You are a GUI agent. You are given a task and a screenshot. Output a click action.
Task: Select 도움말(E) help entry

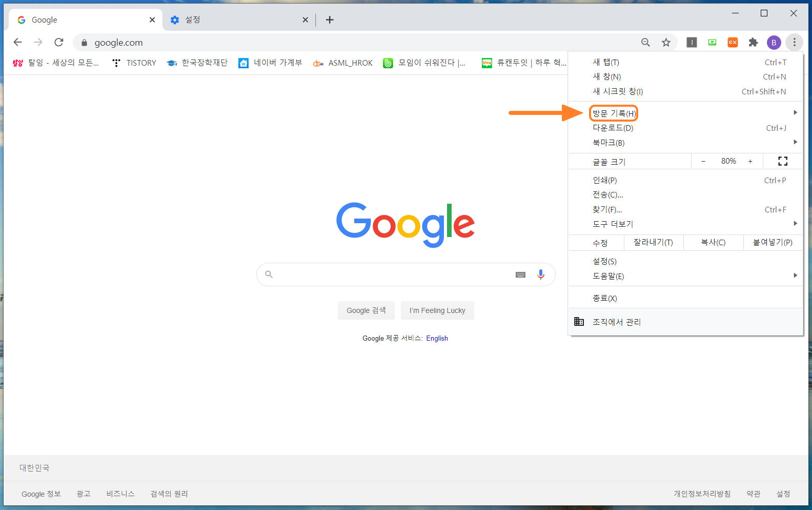685,276
